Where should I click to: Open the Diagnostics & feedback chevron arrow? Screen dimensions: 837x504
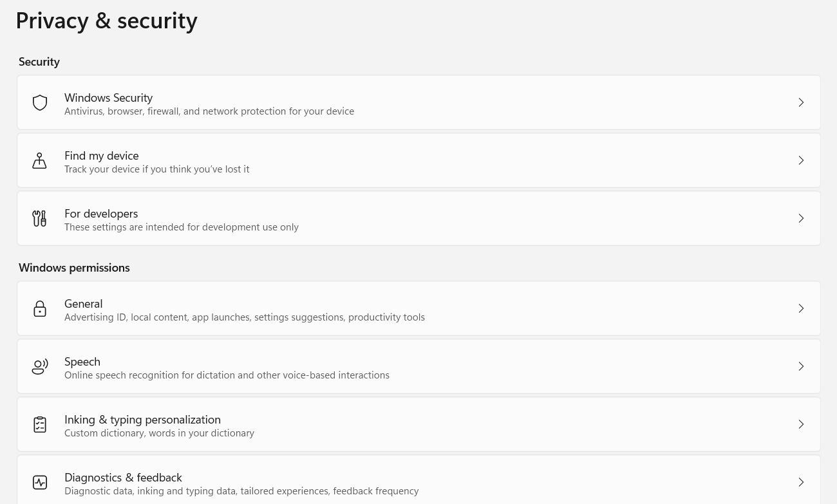pos(801,482)
